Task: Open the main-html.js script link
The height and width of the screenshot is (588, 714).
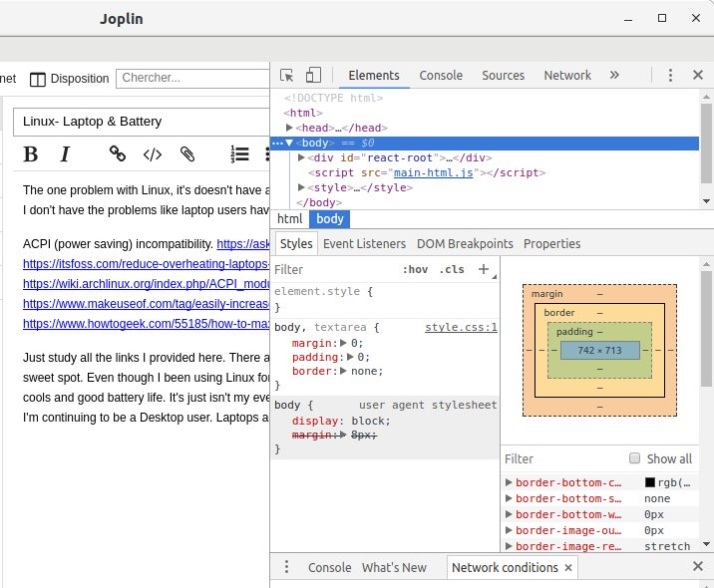Action: point(433,172)
